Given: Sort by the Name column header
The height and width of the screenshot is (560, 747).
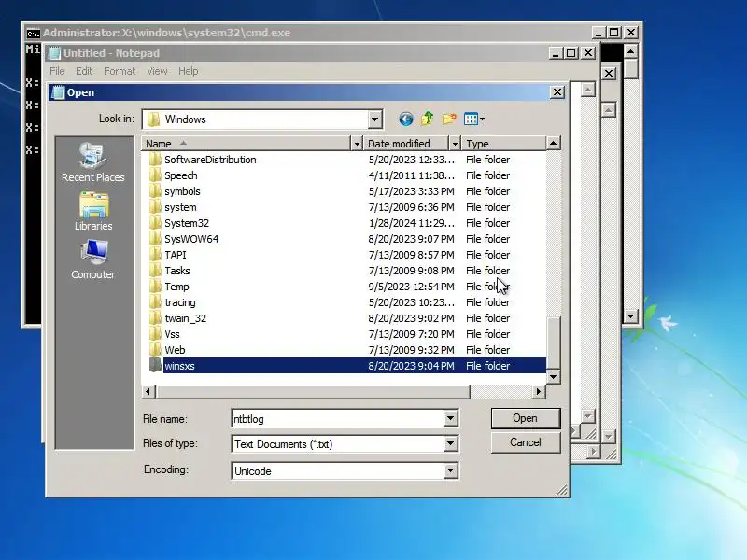Looking at the screenshot, I should point(247,144).
